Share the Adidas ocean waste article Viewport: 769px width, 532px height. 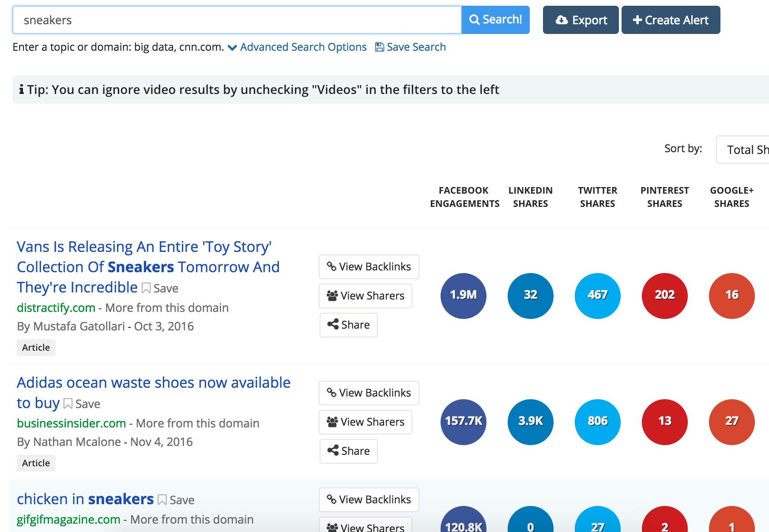[349, 451]
